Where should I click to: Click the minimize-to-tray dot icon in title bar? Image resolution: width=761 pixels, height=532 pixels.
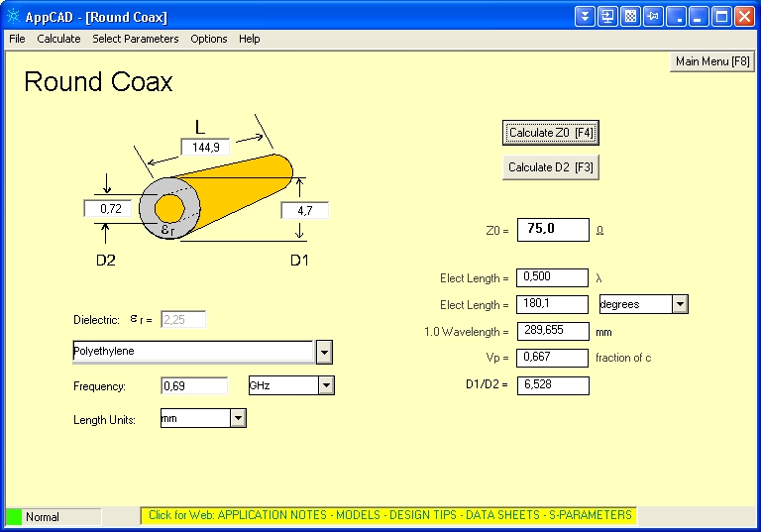tap(676, 17)
